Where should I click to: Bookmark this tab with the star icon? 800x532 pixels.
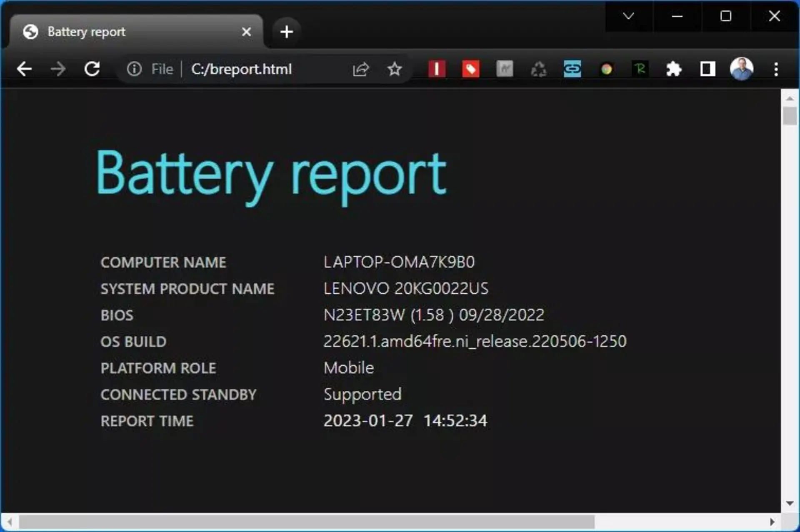coord(395,69)
